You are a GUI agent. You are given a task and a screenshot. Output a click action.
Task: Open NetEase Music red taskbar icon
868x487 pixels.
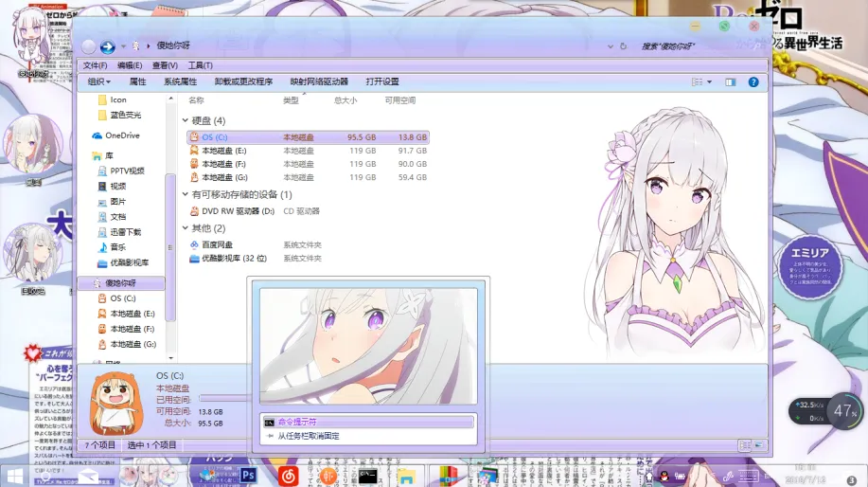[x=289, y=475]
